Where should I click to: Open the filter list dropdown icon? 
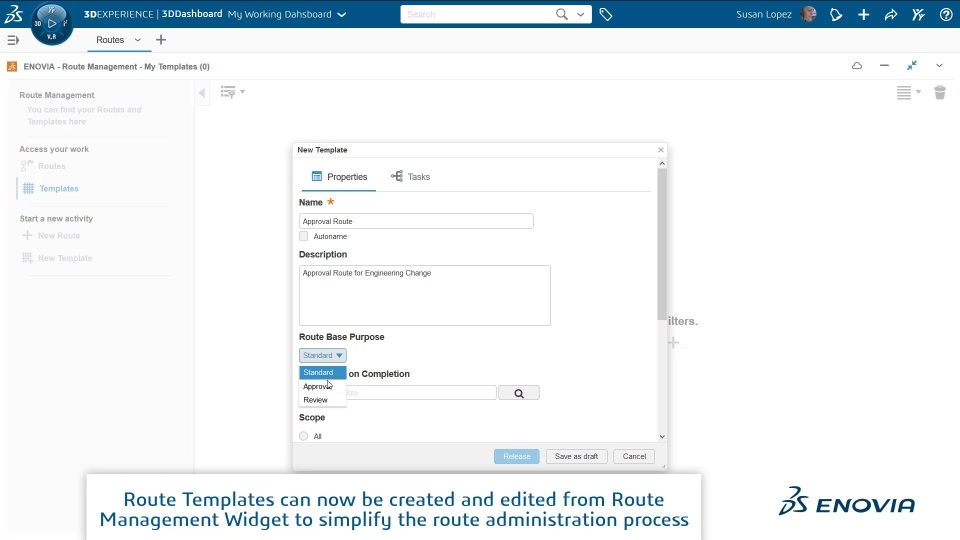(233, 92)
